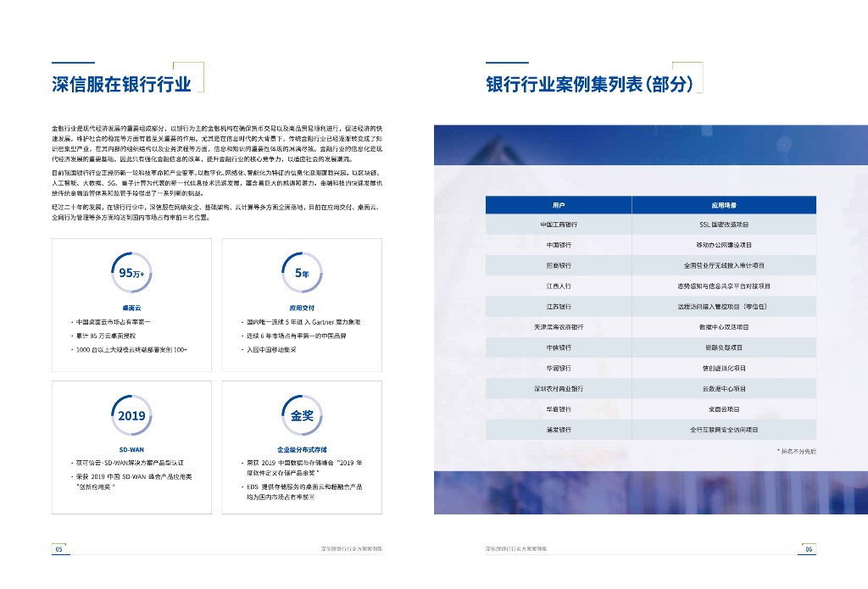
Task: Click the 'SD-WAN' card title
Action: pyautogui.click(x=131, y=449)
